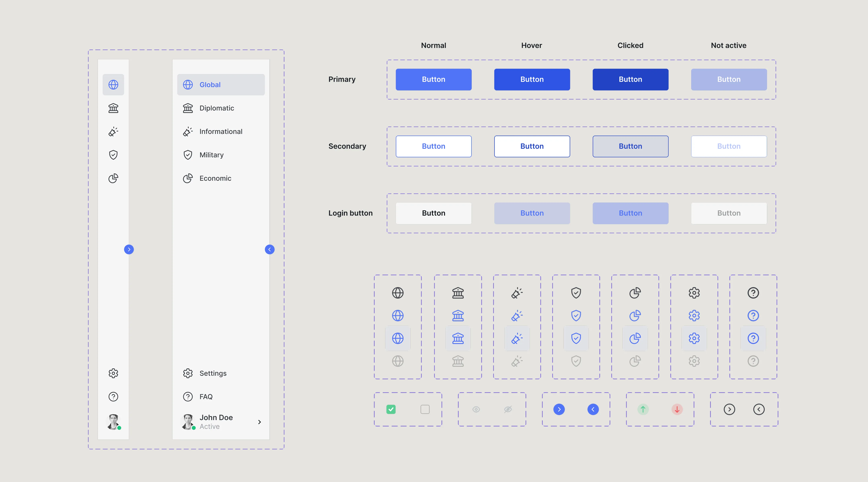Click the shield icon in collapsed sidebar

113,155
